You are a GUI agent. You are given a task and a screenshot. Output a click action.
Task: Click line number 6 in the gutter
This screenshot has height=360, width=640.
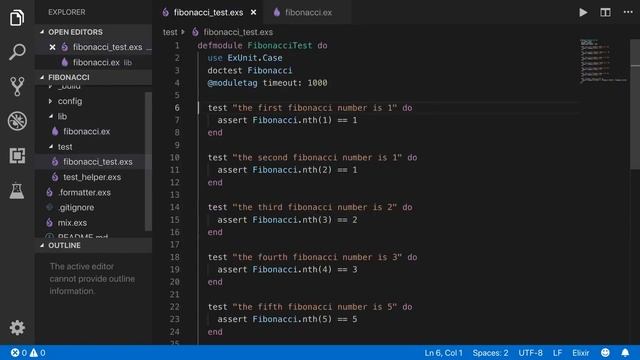coord(177,108)
